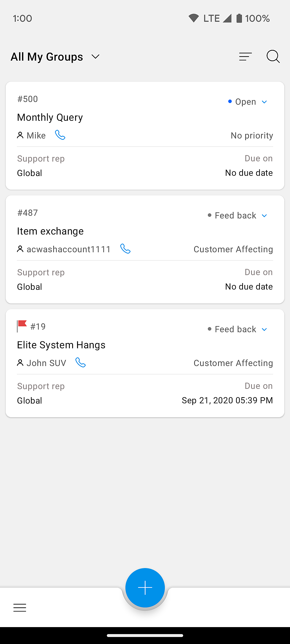Image resolution: width=290 pixels, height=644 pixels.
Task: Select requester Mike on ticket #500
Action: [x=36, y=136]
